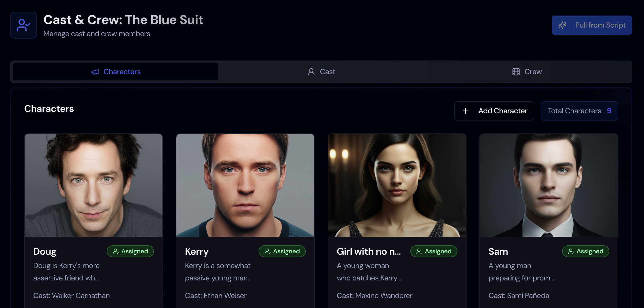Switch to the Cast tab
Viewport: 644px width, 308px height.
pyautogui.click(x=321, y=72)
